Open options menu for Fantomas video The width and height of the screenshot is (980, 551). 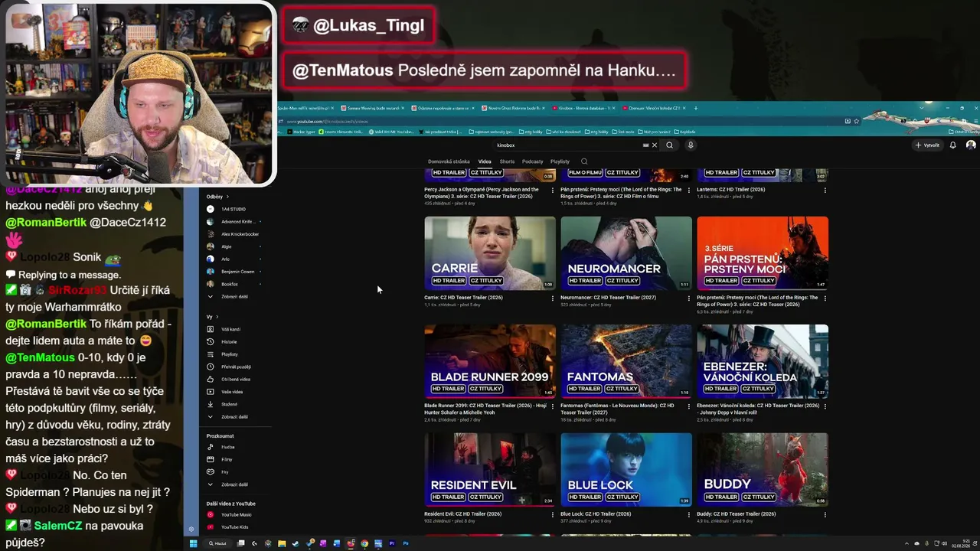[689, 406]
